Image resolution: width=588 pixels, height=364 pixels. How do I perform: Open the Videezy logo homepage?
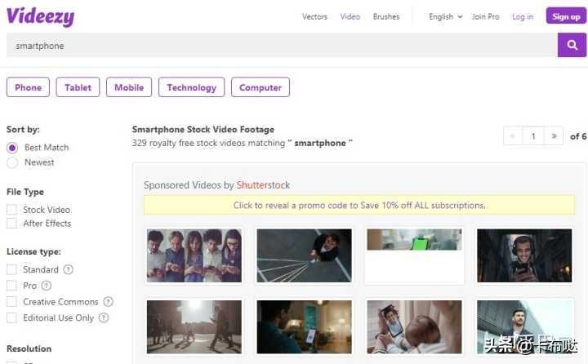coord(41,17)
